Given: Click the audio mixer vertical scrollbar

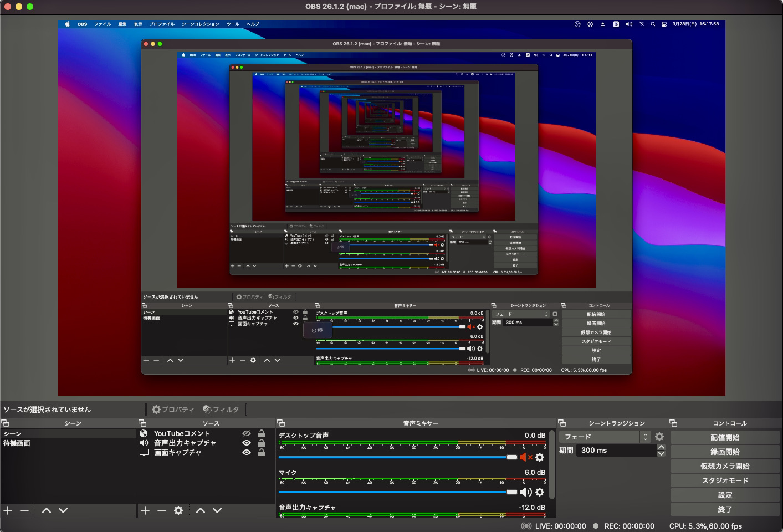Looking at the screenshot, I should click(552, 464).
